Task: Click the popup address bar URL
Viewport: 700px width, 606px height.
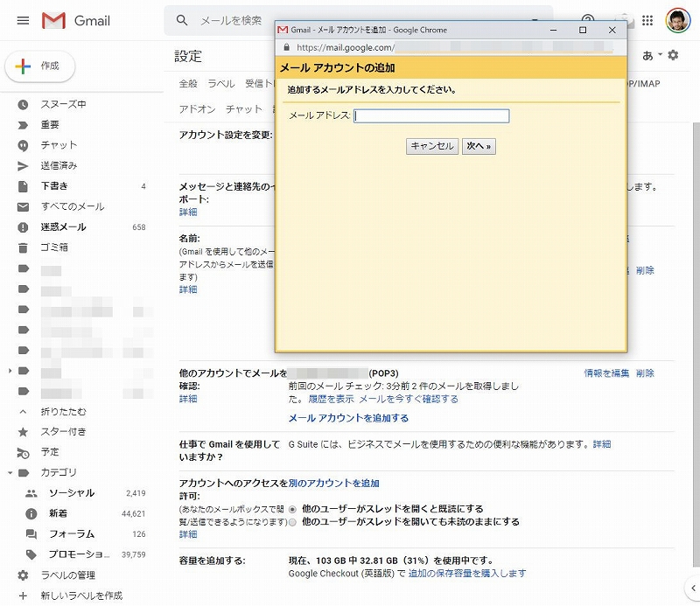Action: pos(345,48)
